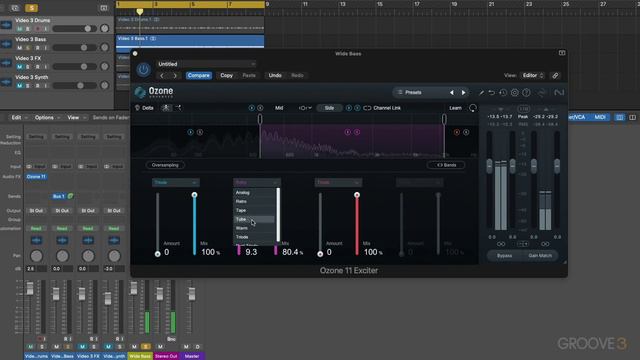Viewport: 640px width, 360px height.
Task: Select the Side channel tab
Action: point(329,108)
